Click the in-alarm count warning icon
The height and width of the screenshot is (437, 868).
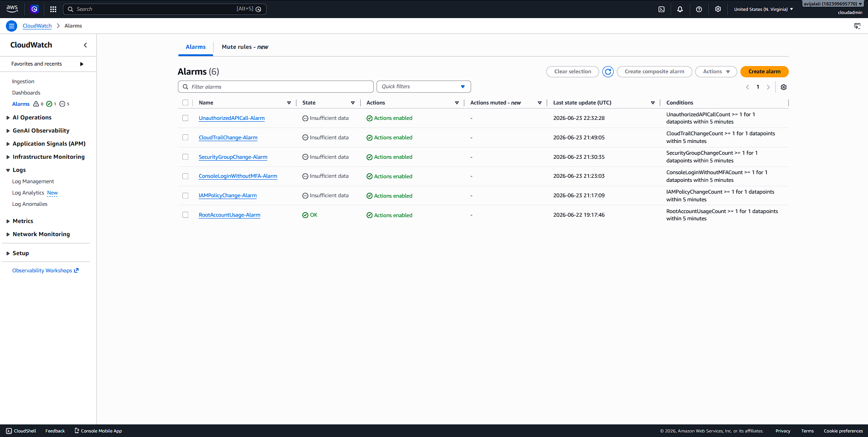(x=36, y=104)
